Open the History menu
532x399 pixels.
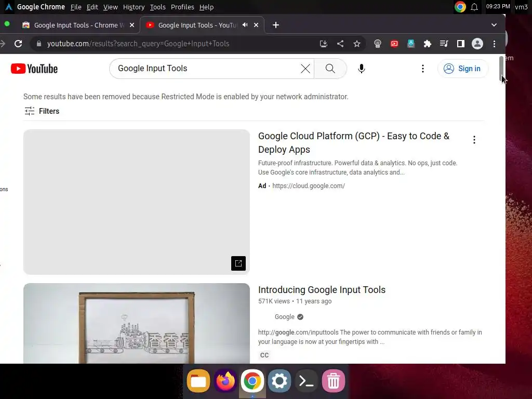134,7
